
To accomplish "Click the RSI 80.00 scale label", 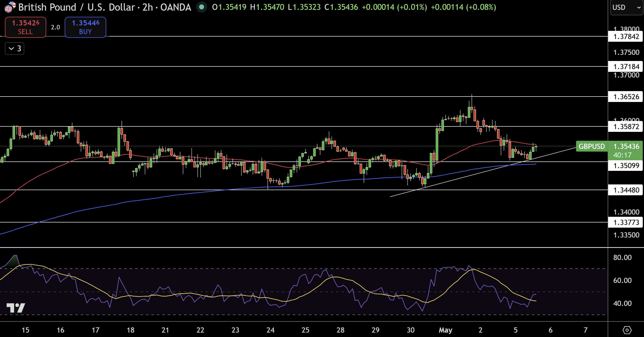I will pos(622,258).
